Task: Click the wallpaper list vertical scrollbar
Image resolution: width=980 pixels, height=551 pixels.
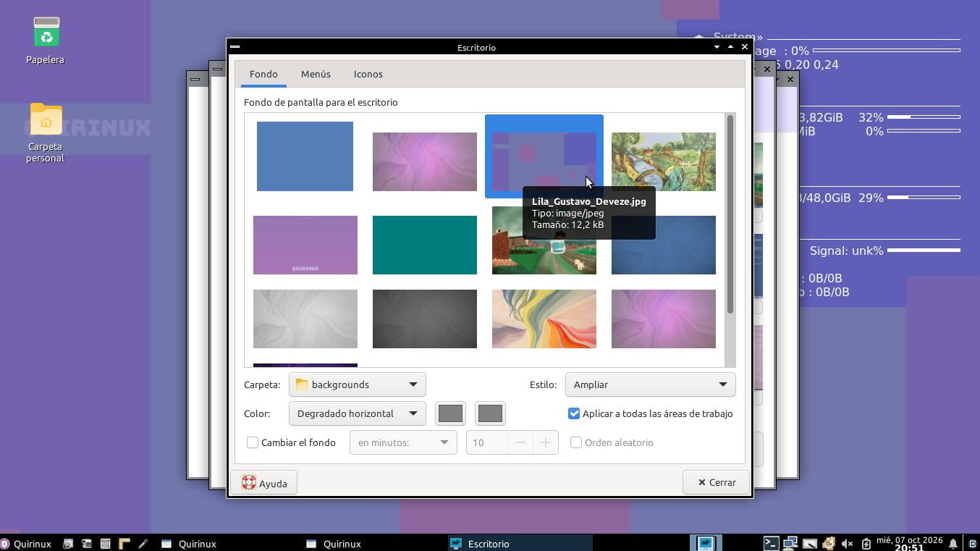Action: coord(730,214)
